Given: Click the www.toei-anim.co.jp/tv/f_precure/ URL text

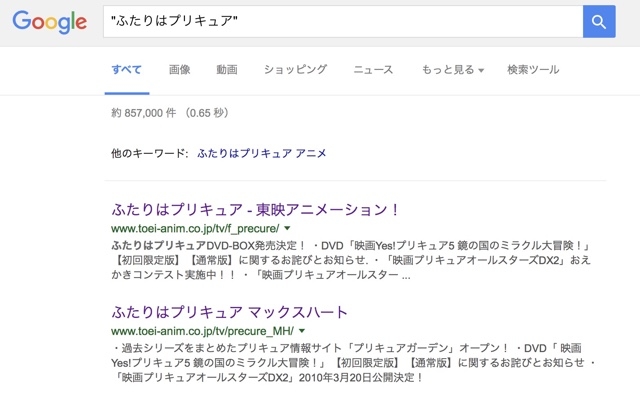Looking at the screenshot, I should click(x=195, y=228).
